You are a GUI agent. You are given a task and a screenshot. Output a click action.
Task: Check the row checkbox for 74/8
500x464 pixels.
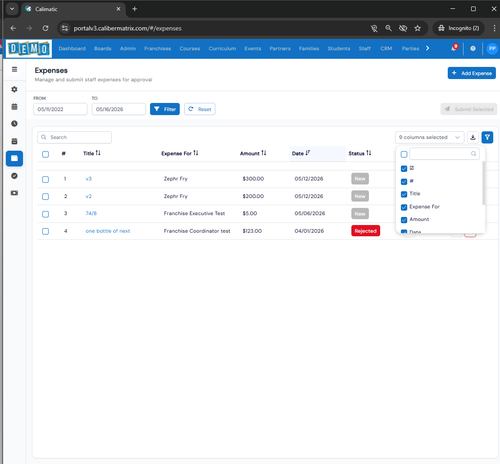click(45, 214)
